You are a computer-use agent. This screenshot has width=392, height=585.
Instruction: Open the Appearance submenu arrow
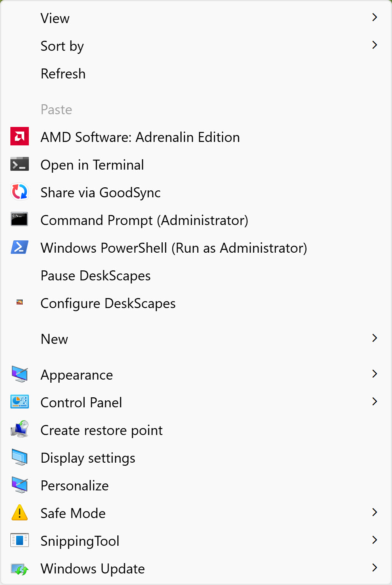coord(375,374)
